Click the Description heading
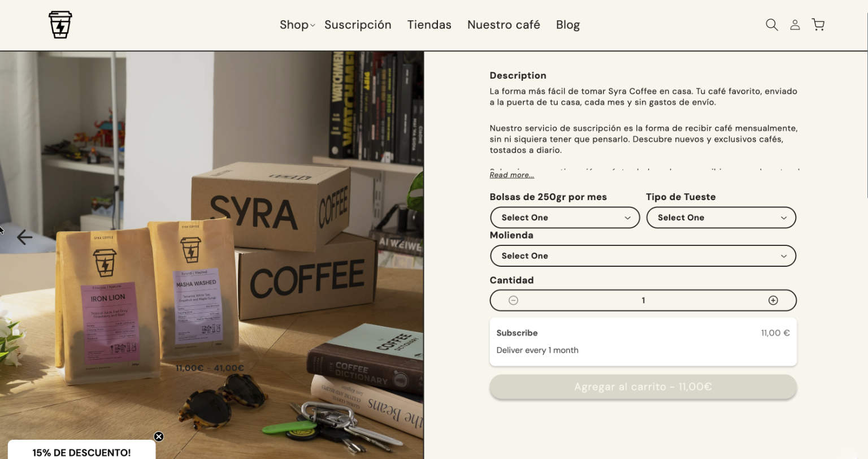The image size is (868, 459). tap(518, 76)
